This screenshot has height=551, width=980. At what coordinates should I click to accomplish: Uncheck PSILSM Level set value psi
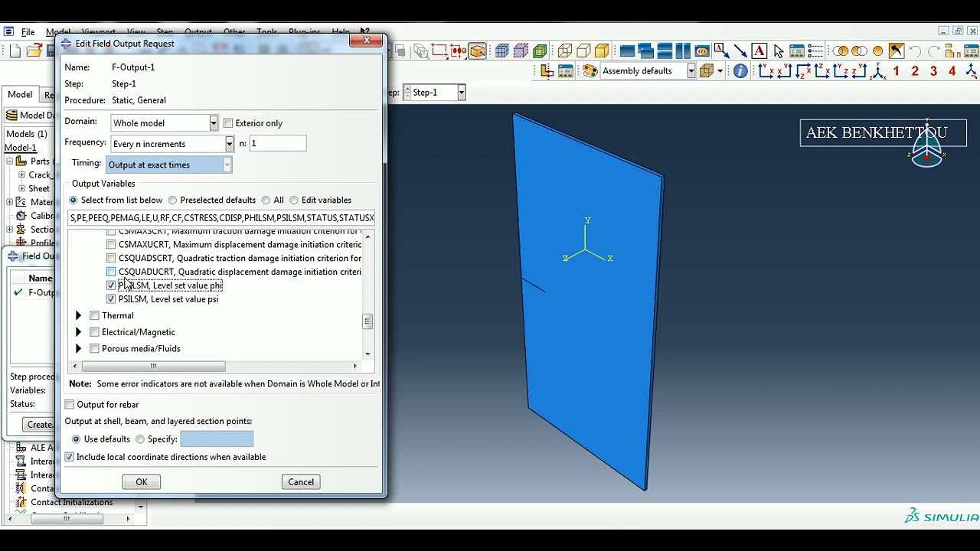pyautogui.click(x=111, y=299)
